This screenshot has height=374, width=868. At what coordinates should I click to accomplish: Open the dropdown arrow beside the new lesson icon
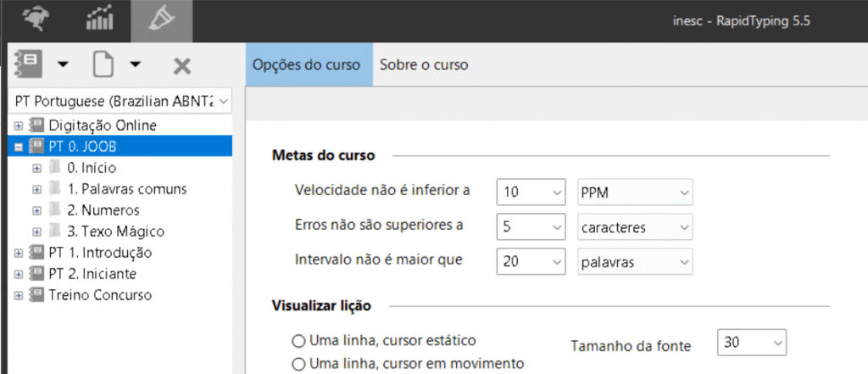pyautogui.click(x=135, y=64)
